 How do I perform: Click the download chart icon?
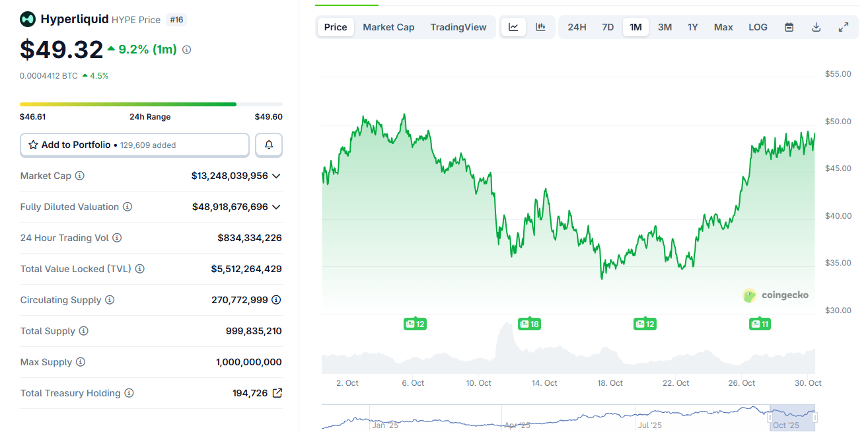[816, 27]
